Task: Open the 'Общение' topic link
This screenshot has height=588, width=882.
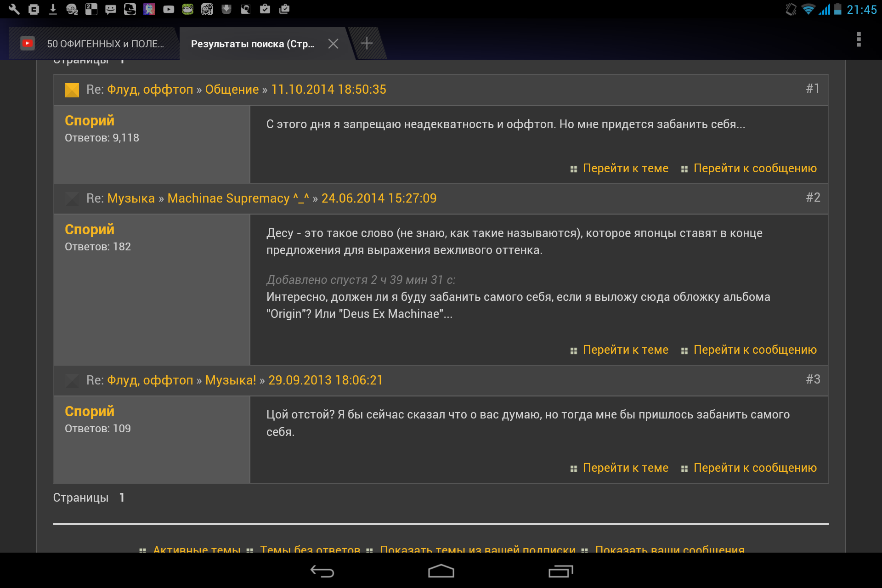Action: 232,90
